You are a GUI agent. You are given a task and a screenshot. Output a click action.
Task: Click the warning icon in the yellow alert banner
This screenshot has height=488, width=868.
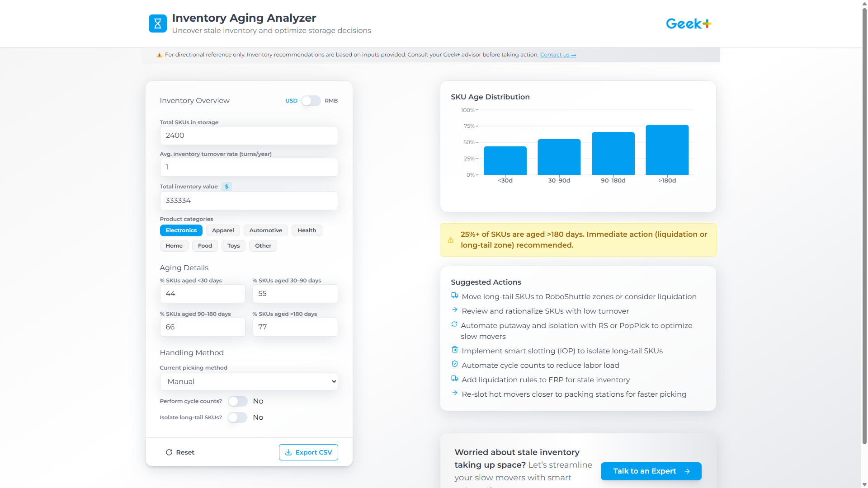tap(451, 240)
